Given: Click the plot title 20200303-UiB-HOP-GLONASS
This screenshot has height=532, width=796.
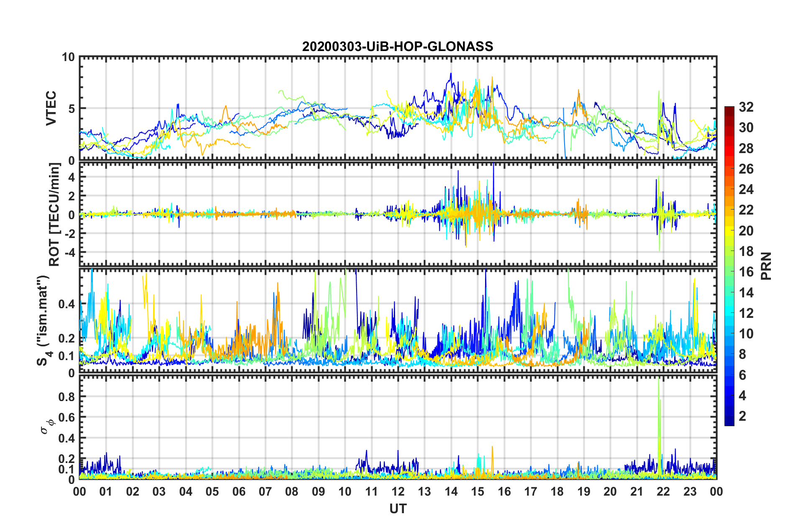Looking at the screenshot, I should pyautogui.click(x=398, y=46).
